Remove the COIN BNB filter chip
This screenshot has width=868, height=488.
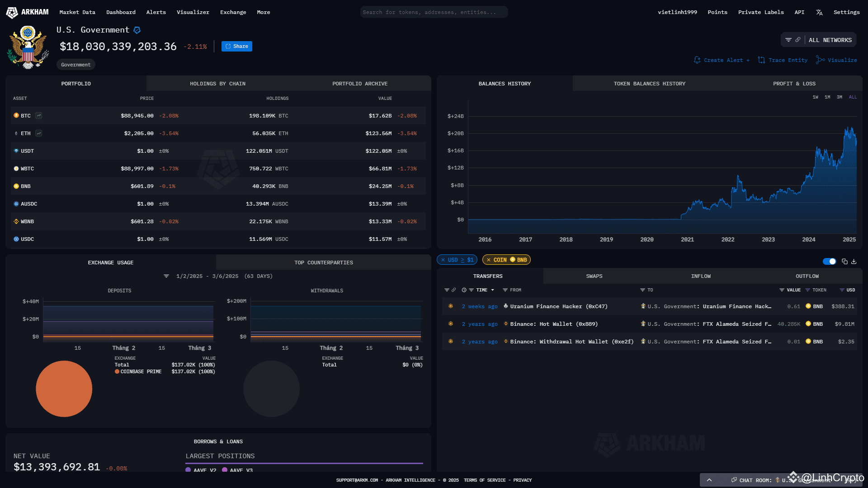pos(489,260)
